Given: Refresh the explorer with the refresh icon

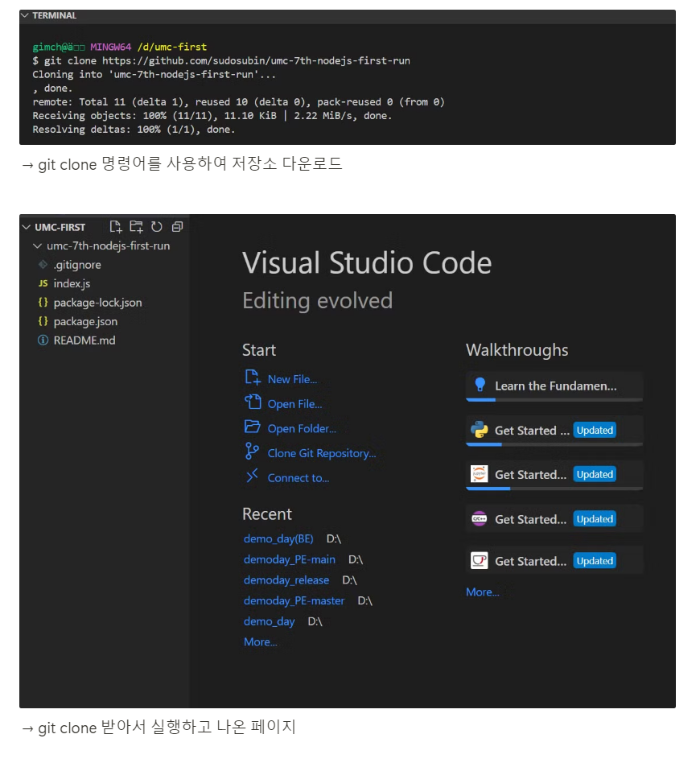Looking at the screenshot, I should (x=156, y=227).
